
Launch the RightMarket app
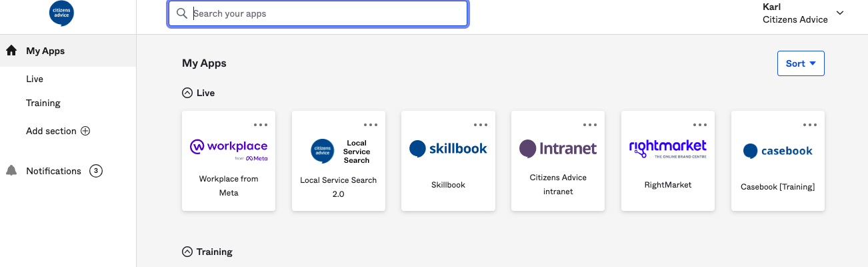pyautogui.click(x=668, y=161)
